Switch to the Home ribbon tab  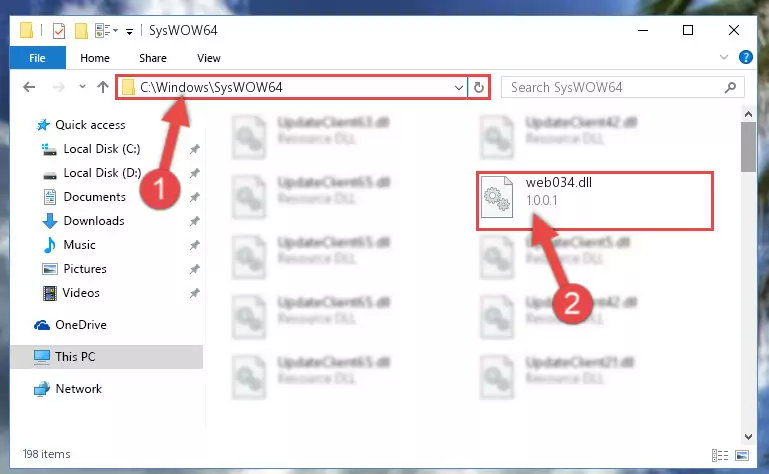tap(95, 58)
